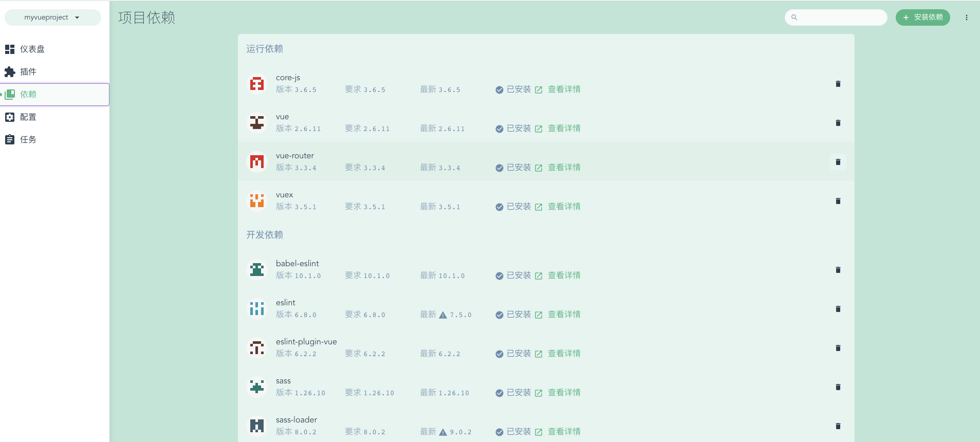Click the eslint package avatar icon
Image resolution: width=980 pixels, height=442 pixels.
click(257, 309)
